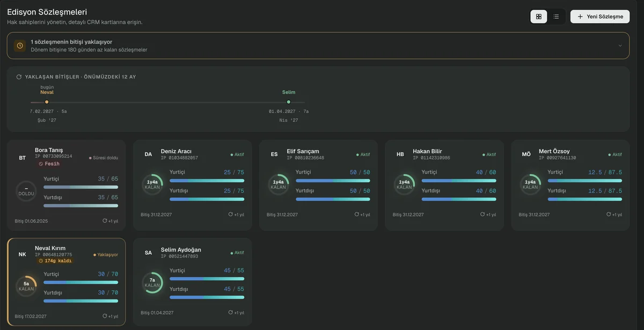
Task: Select the Selim marker on the timeline
Action: [x=289, y=102]
